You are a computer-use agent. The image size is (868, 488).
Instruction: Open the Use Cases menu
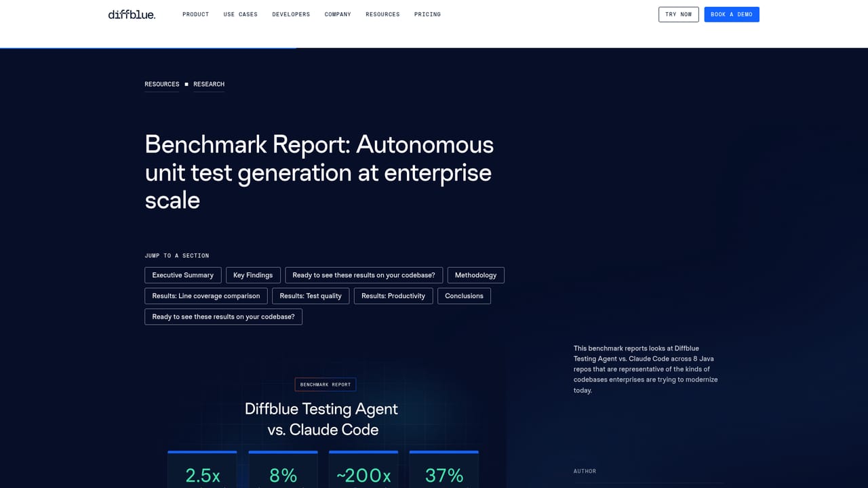[x=240, y=14]
